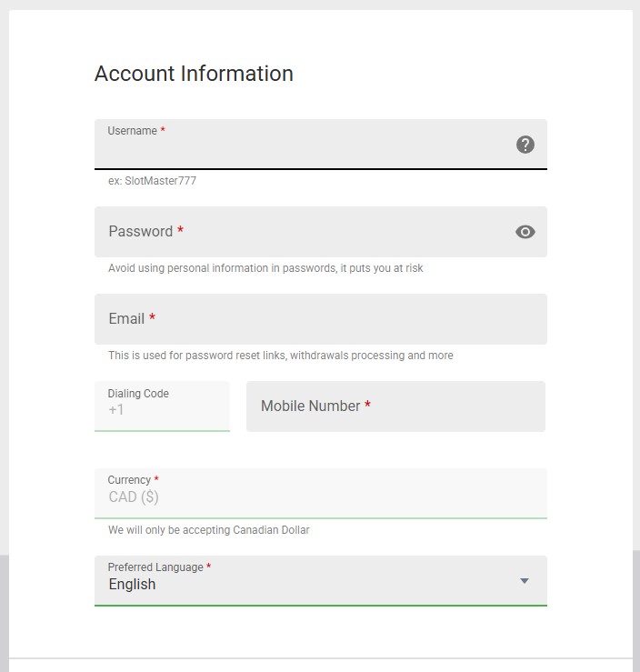Click the small Username label text
Screen dimensions: 640x672
tap(133, 131)
